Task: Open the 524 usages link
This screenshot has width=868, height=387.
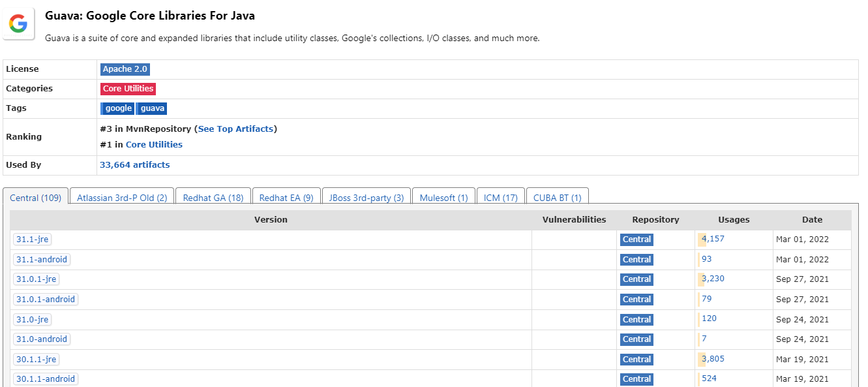Action: (709, 379)
